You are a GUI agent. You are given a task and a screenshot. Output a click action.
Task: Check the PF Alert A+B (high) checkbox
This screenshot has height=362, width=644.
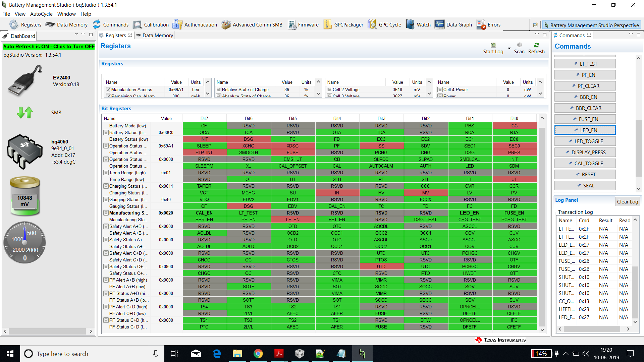pos(106,280)
